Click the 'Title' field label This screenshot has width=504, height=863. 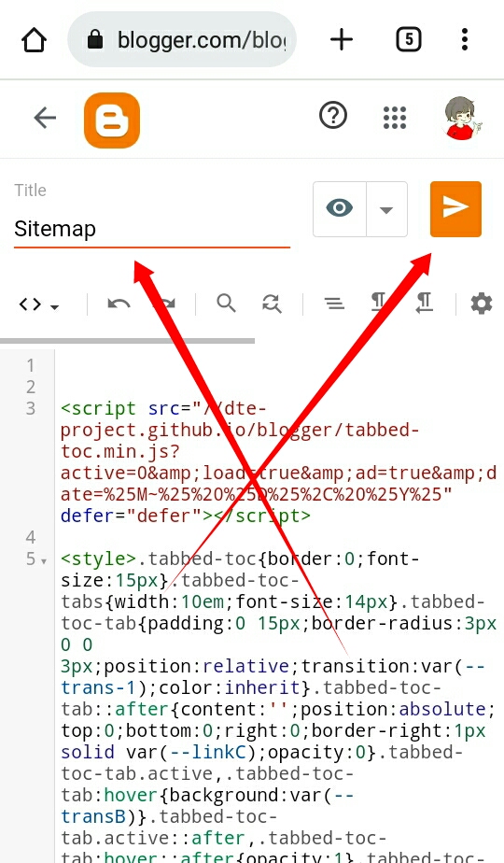tap(30, 191)
